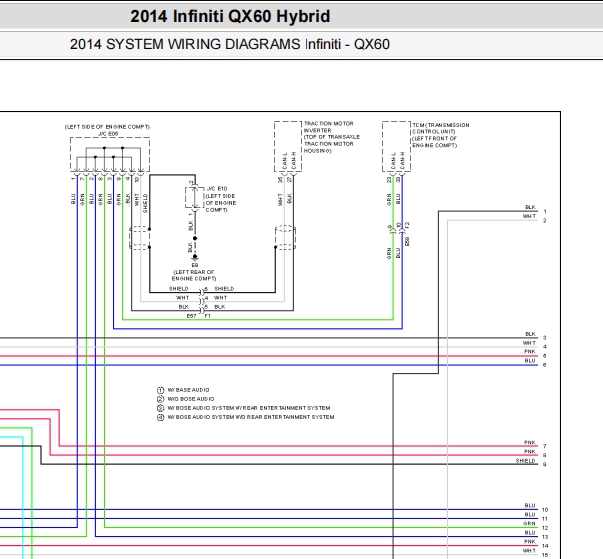Select the Traction Motor Inverter connector box
This screenshot has width=603, height=559.
pyautogui.click(x=288, y=146)
